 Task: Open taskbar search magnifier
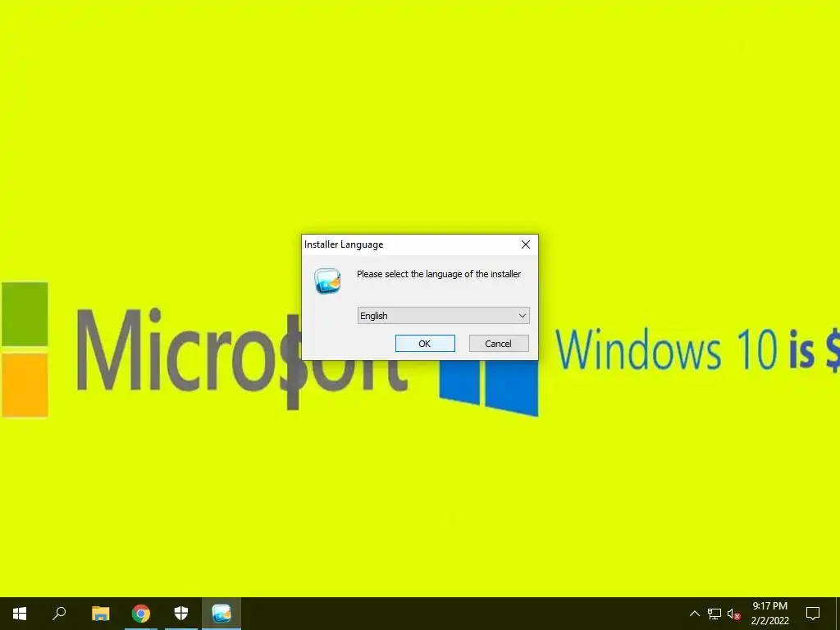(59, 614)
